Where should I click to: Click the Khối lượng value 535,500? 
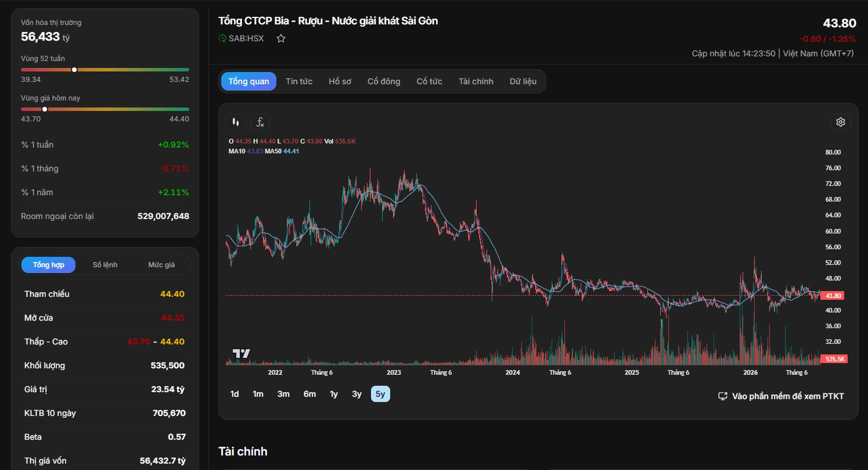pyautogui.click(x=168, y=365)
